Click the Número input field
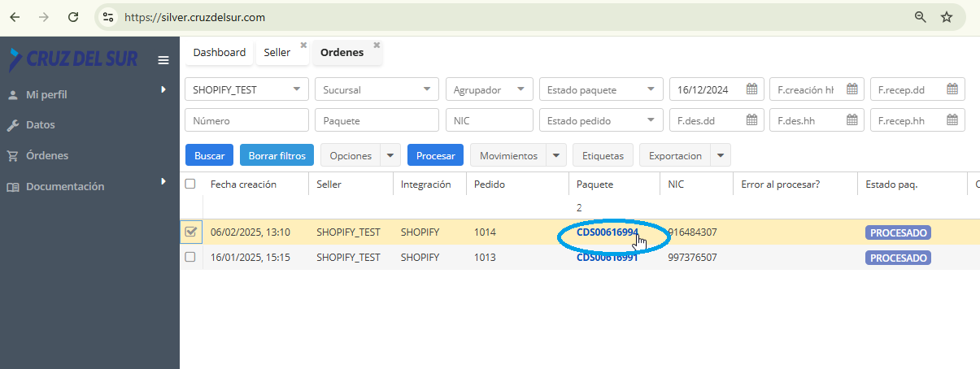Image resolution: width=980 pixels, height=369 pixels. [247, 120]
